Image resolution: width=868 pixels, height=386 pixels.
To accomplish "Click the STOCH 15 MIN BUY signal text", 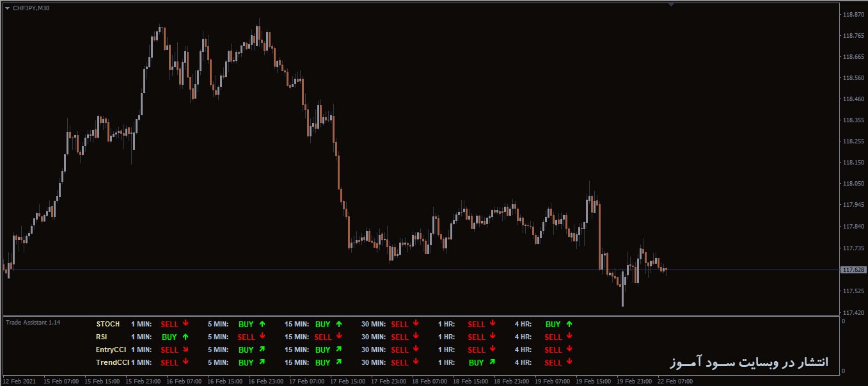I will (x=322, y=325).
